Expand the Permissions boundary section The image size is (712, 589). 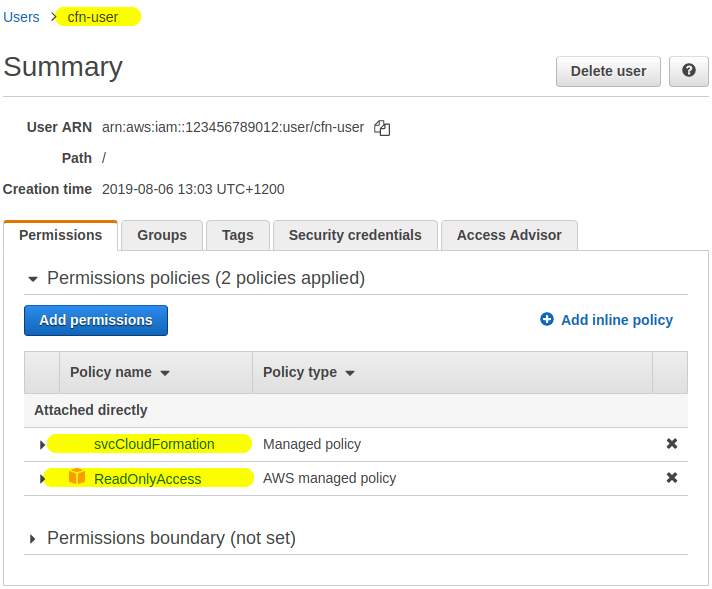32,539
